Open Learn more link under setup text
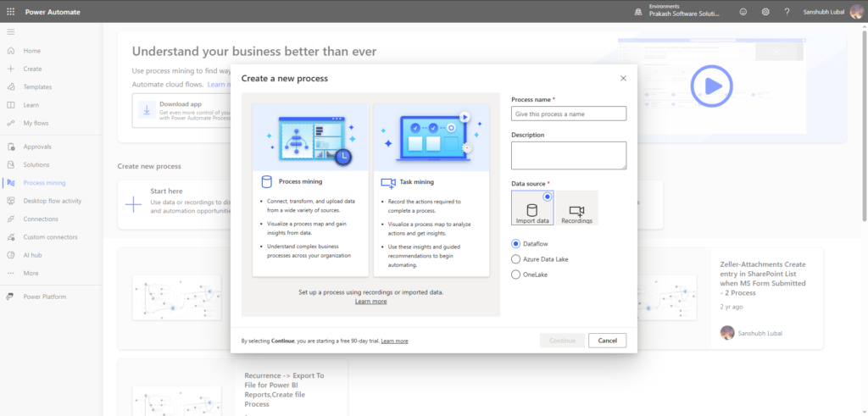 click(x=371, y=302)
